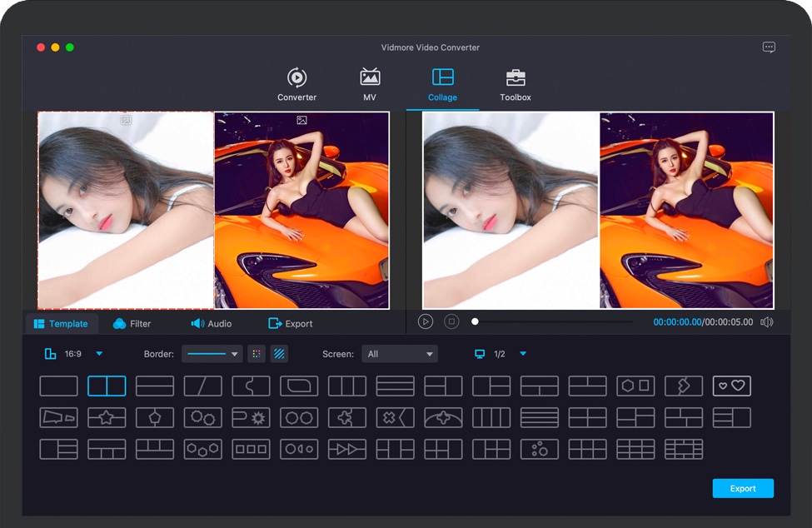Screen dimensions: 812x528
Task: Play the collage preview
Action: (426, 321)
